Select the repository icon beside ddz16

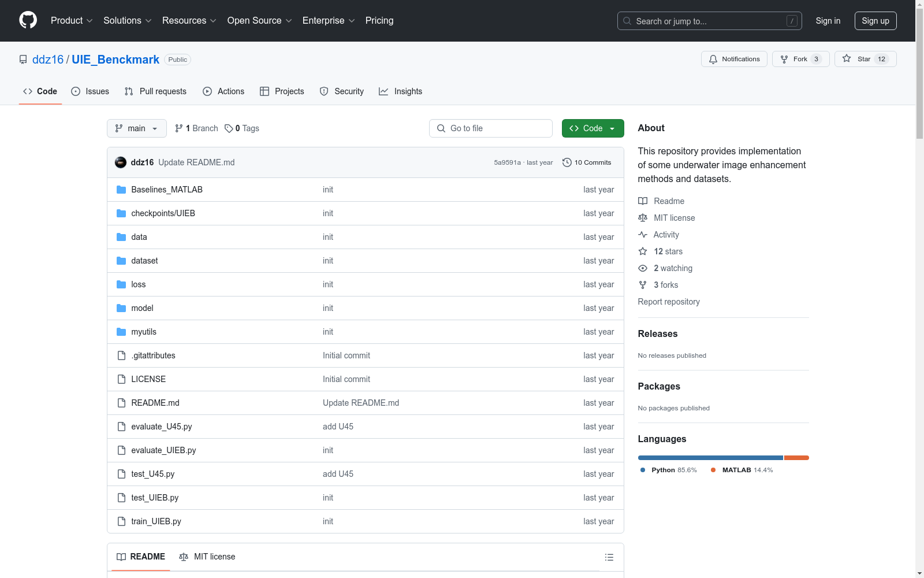click(x=23, y=60)
